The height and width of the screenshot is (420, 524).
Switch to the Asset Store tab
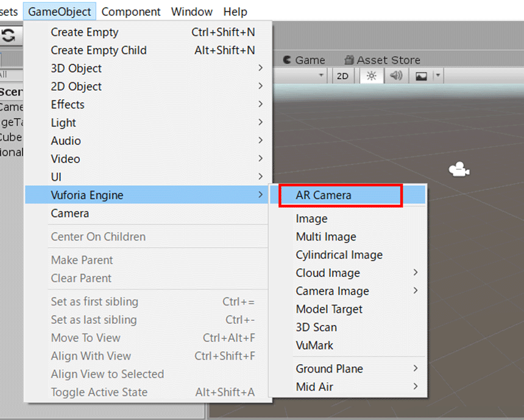382,60
